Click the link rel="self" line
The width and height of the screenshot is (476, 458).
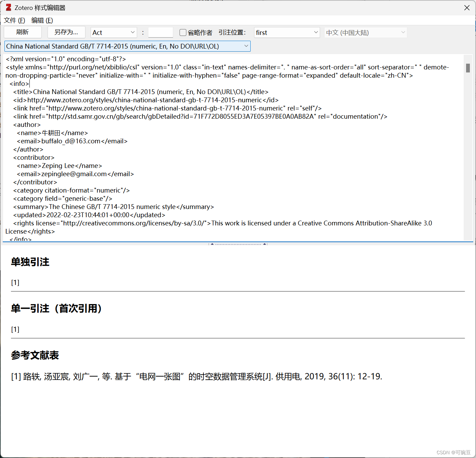(x=168, y=108)
